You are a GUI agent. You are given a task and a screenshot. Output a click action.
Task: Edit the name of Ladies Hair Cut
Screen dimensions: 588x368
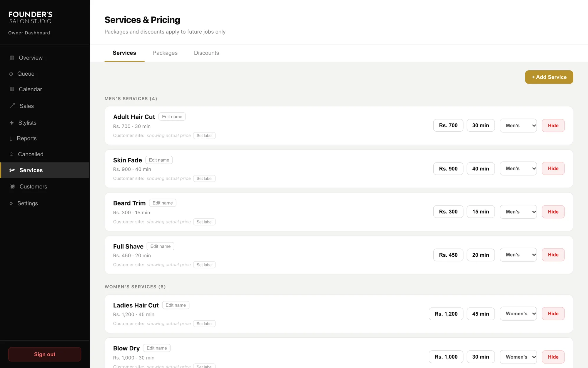coord(176,305)
